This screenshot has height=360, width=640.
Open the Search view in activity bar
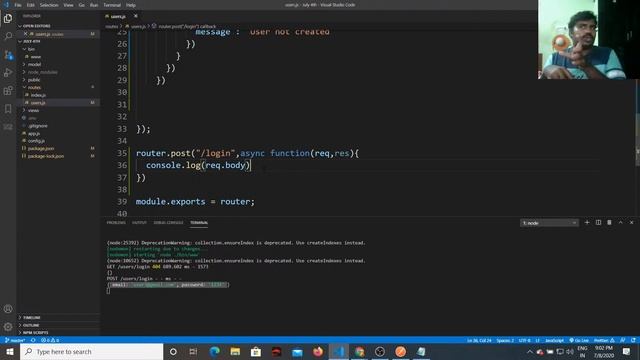point(8,36)
